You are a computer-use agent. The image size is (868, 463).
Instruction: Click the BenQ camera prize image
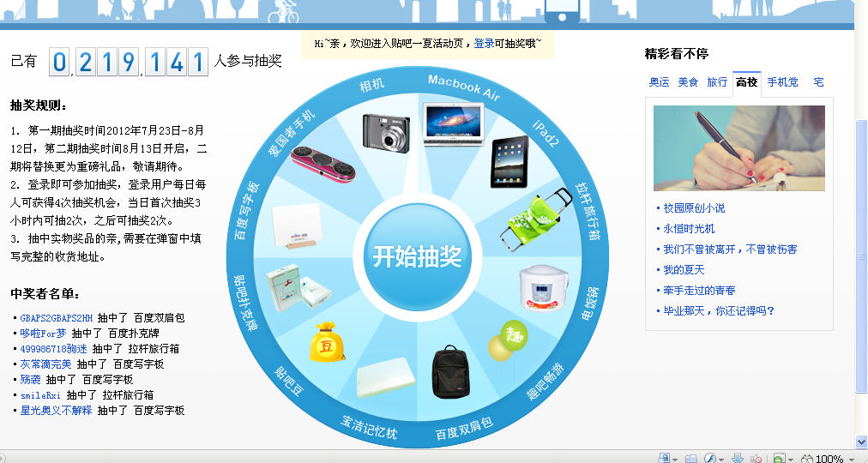tap(386, 133)
